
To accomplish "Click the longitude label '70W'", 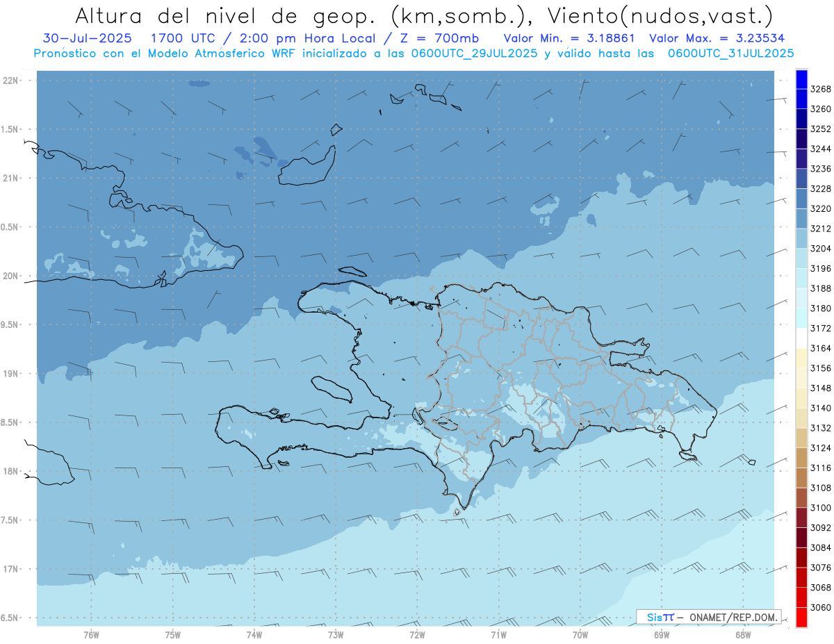I will (x=580, y=635).
